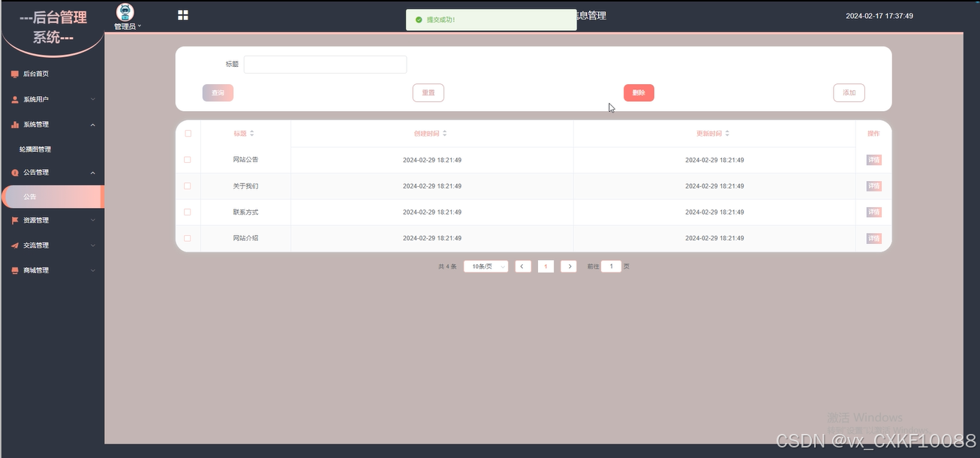Click the bar chart icon beside 系统管理
This screenshot has width=980, height=458.
coord(15,125)
